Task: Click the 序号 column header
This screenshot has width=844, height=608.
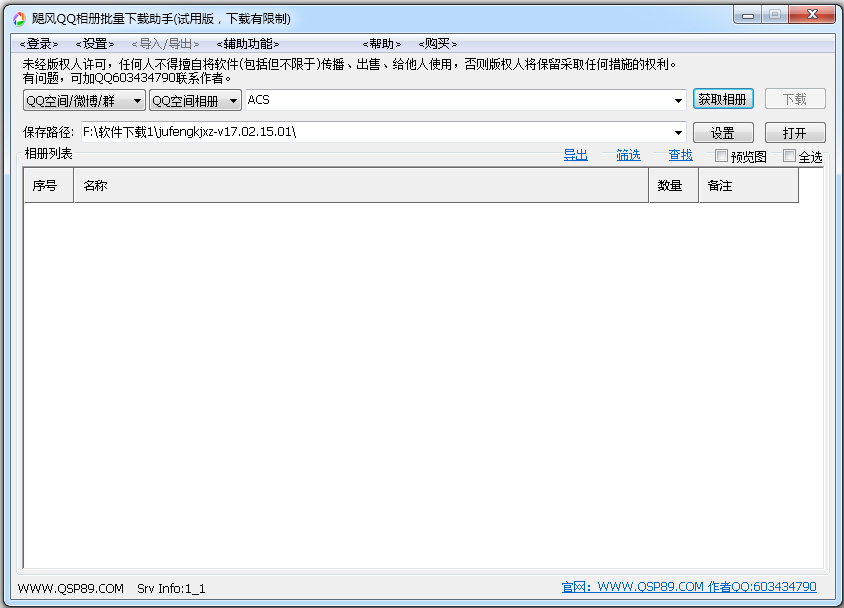Action: 49,186
